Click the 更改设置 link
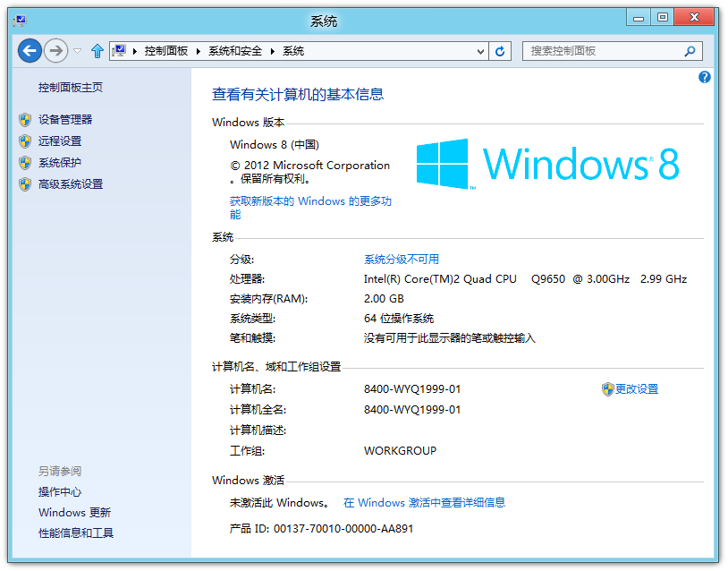 tap(637, 389)
